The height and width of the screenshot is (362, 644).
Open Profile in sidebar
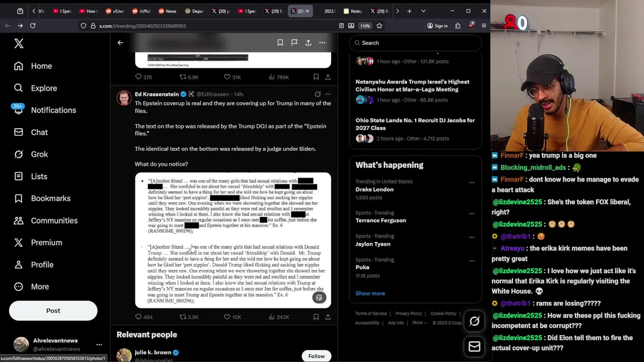[x=34, y=264]
